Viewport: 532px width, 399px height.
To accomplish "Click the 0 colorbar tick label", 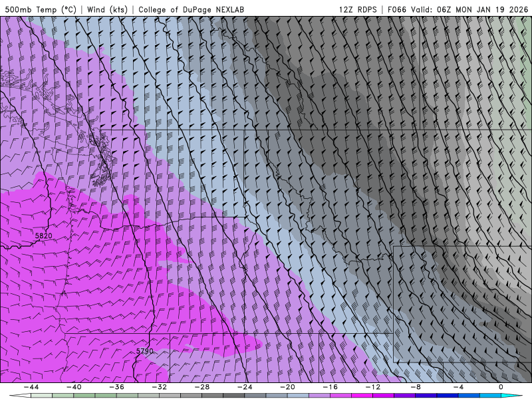I will pos(501,387).
